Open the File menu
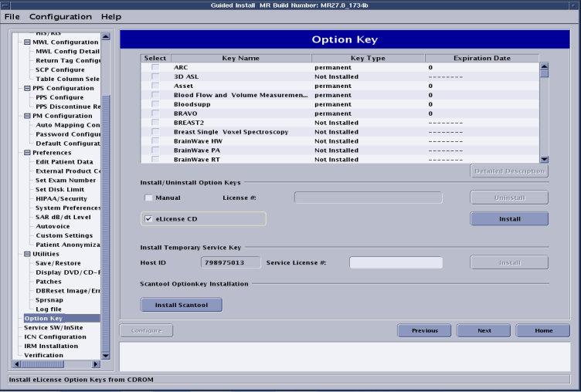This screenshot has height=392, width=581. [12, 16]
